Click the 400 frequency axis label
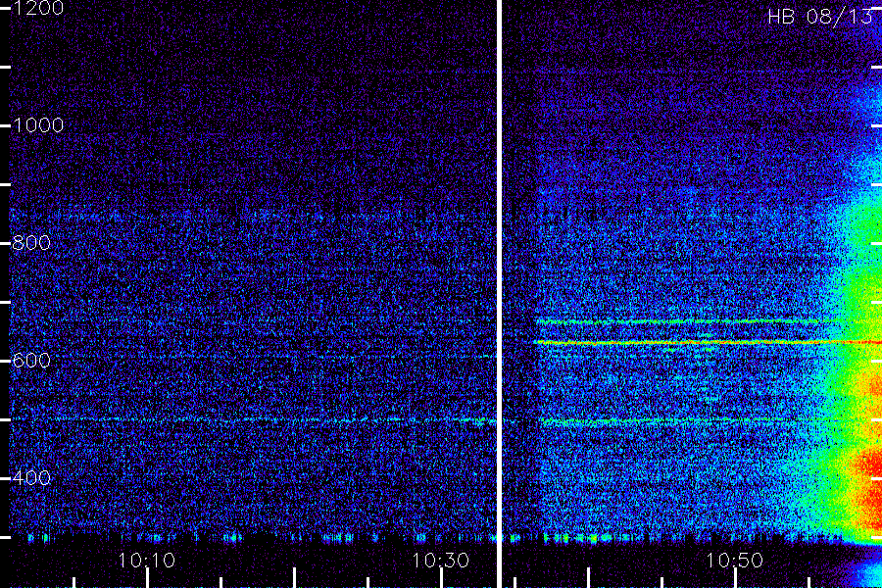 pyautogui.click(x=31, y=477)
